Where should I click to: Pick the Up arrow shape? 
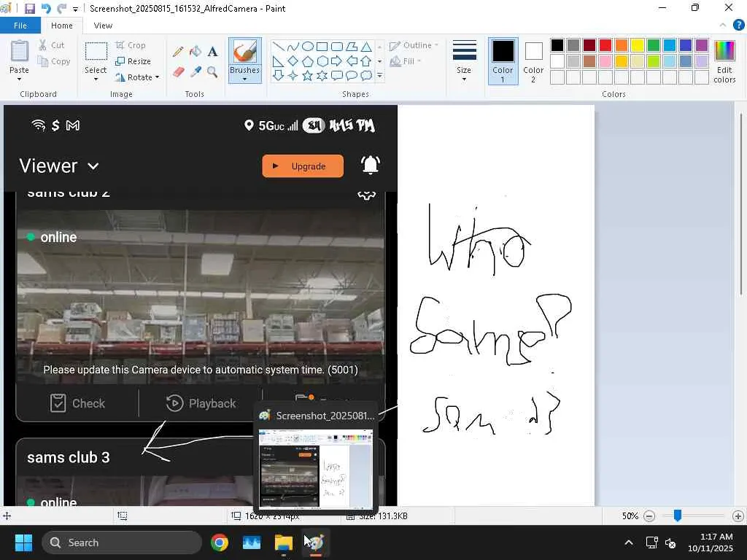coord(366,61)
